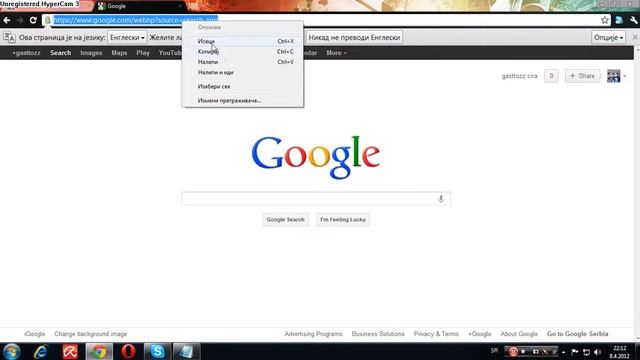Open Opera browser from the taskbar

(x=128, y=351)
